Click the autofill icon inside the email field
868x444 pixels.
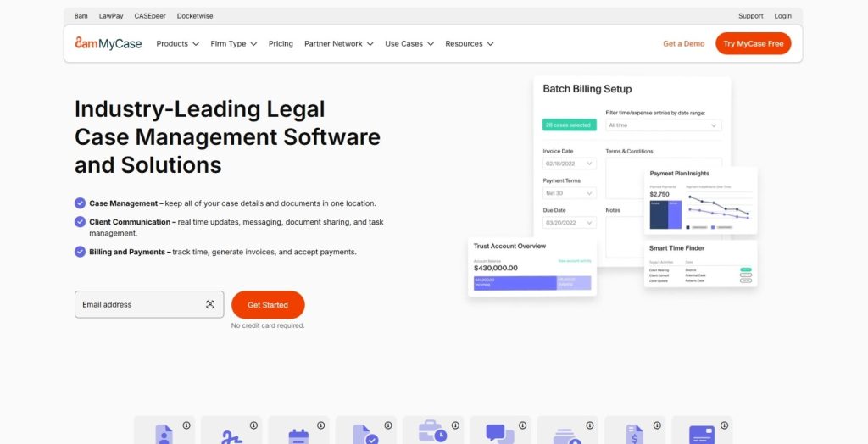(x=210, y=305)
